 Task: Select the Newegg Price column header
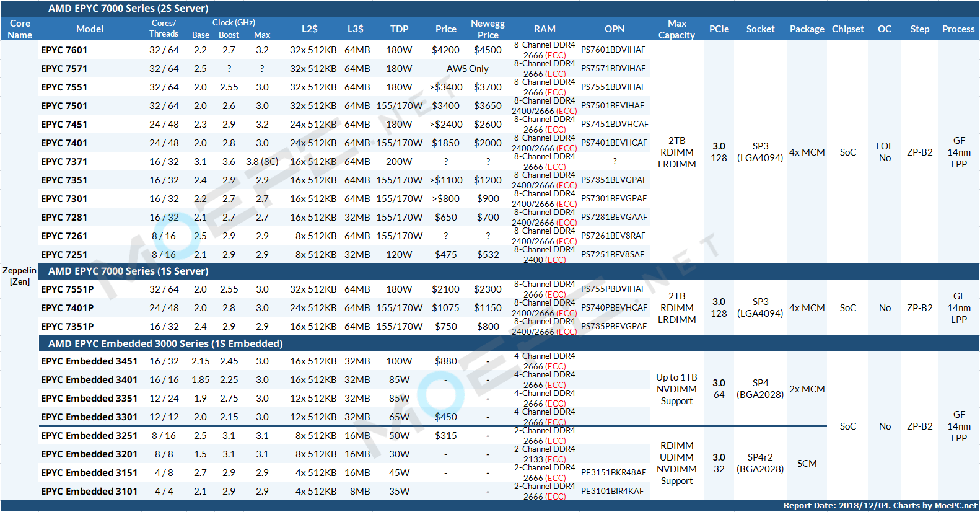(488, 29)
